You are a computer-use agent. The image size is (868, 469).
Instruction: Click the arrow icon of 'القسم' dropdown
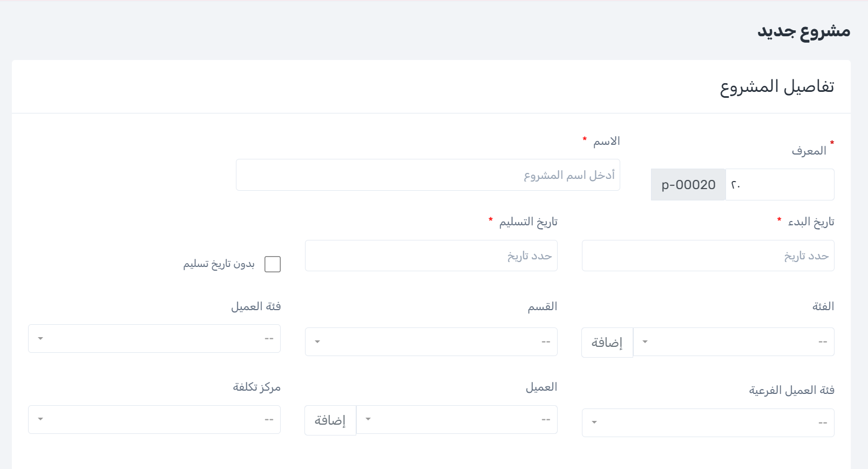(x=317, y=342)
